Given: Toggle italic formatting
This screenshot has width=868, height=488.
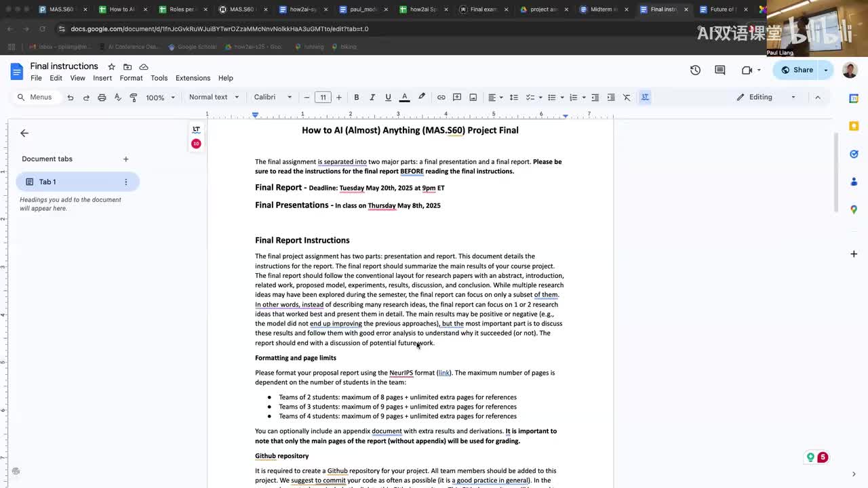Looking at the screenshot, I should click(x=372, y=97).
